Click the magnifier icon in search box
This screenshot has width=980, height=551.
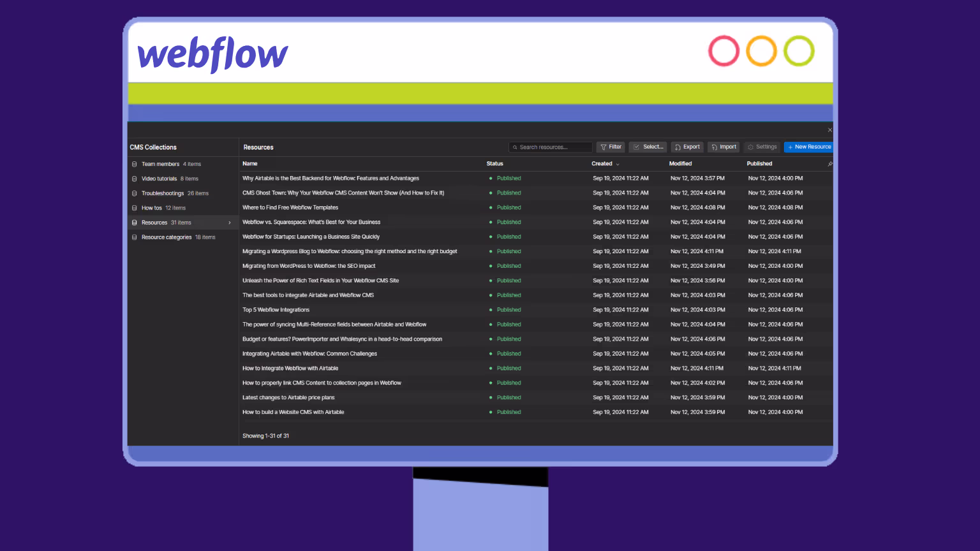click(515, 147)
